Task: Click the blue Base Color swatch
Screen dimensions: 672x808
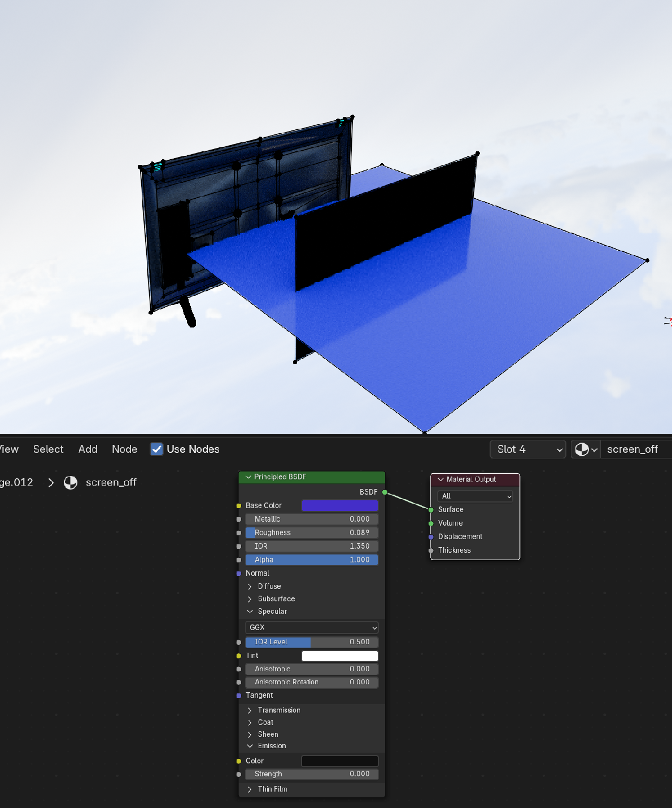Action: 339,505
